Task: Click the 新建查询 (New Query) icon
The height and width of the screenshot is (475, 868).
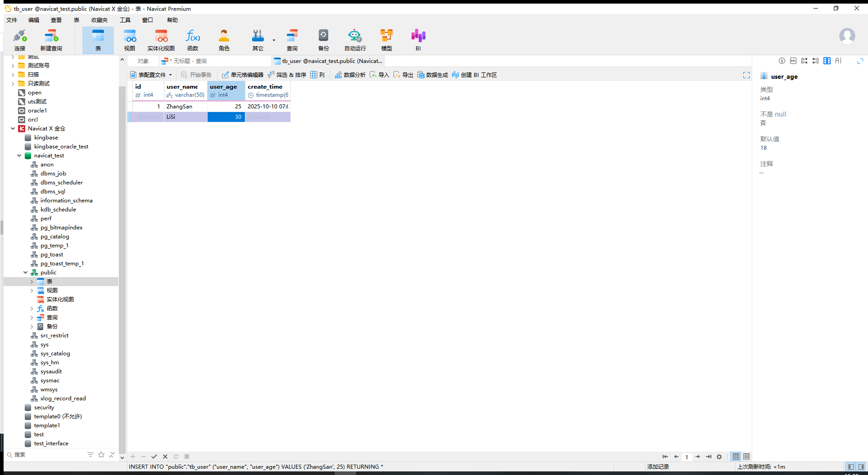Action: click(x=51, y=40)
